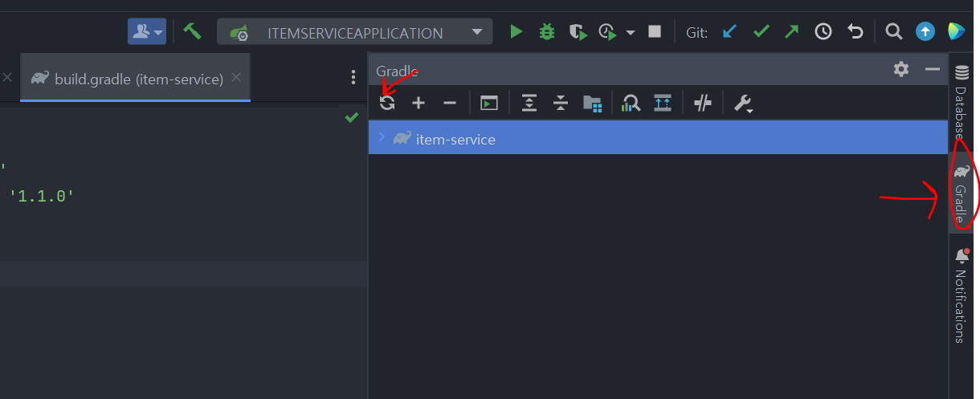Click the Gradle project folder with blue squares icon

592,103
